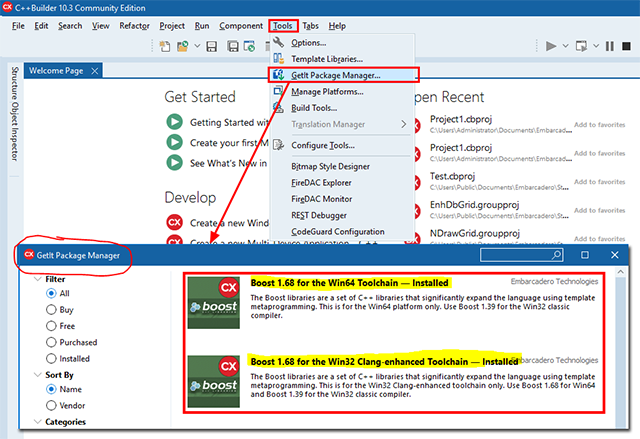Click the Configure Tools icon

pos(278,145)
